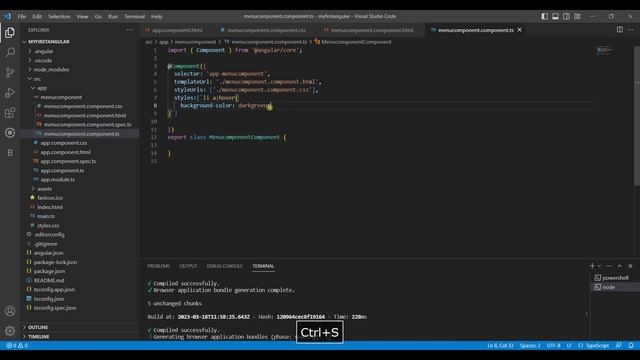The width and height of the screenshot is (640, 360).
Task: Collapse the menucomponent folder
Action: (61, 97)
